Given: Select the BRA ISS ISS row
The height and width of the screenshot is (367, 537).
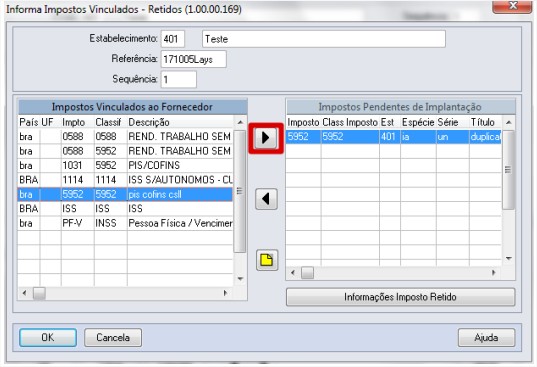Looking at the screenshot, I should pyautogui.click(x=125, y=208).
